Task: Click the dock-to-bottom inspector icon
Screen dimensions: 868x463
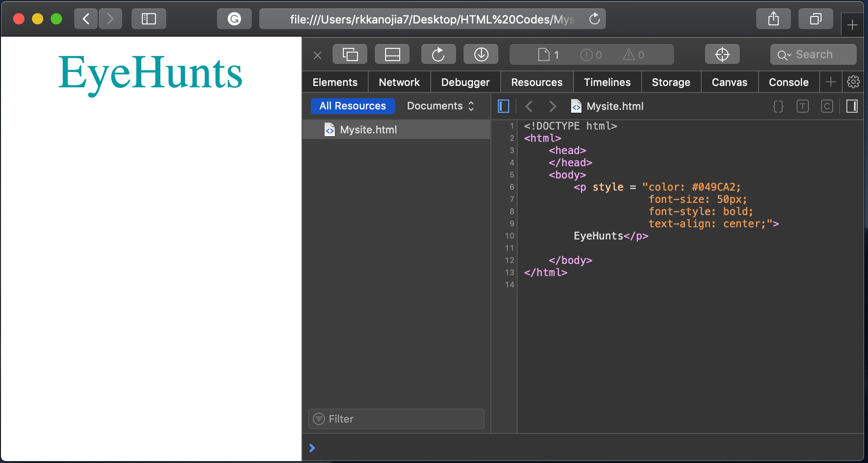Action: [x=392, y=54]
